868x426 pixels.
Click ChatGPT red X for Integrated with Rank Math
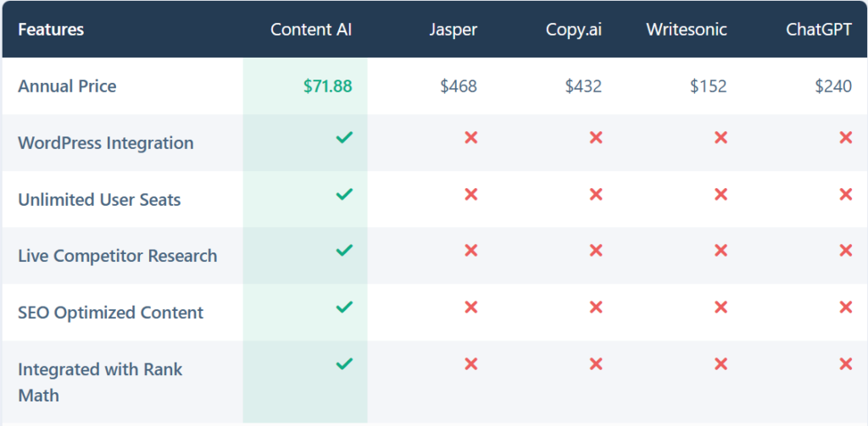pyautogui.click(x=846, y=363)
